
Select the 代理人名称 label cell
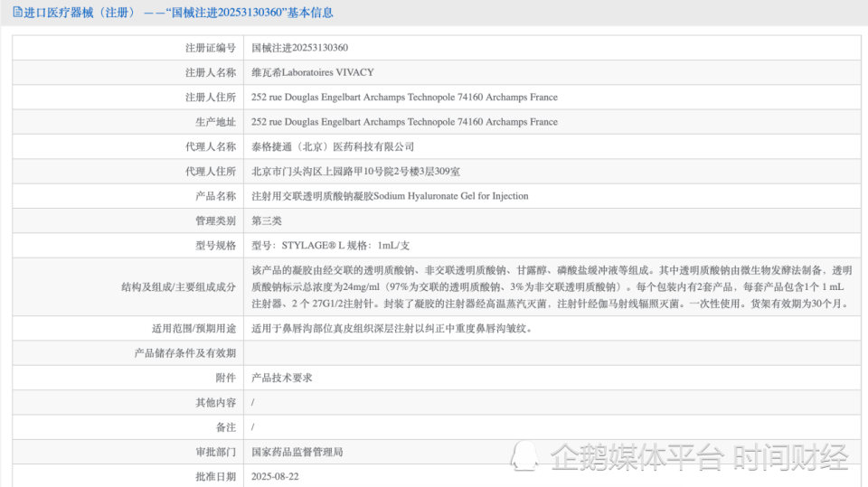click(128, 146)
